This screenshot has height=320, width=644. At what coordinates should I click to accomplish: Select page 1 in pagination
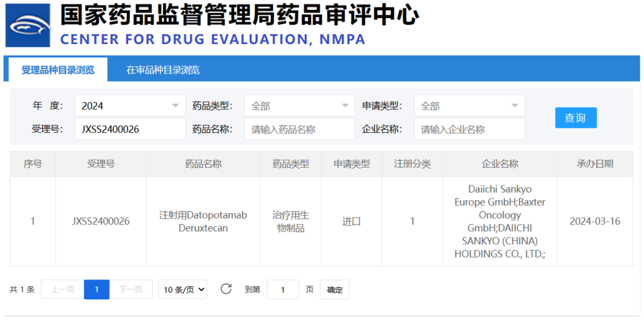[x=97, y=290]
